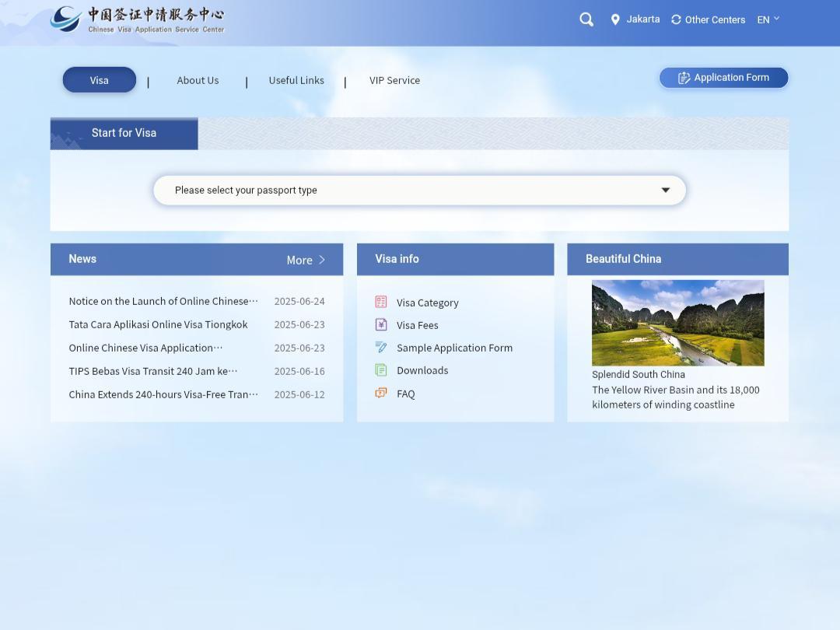The height and width of the screenshot is (630, 840).
Task: Open news Tata Cara Aplikasi Online Visa Tiongkok
Action: click(x=158, y=324)
